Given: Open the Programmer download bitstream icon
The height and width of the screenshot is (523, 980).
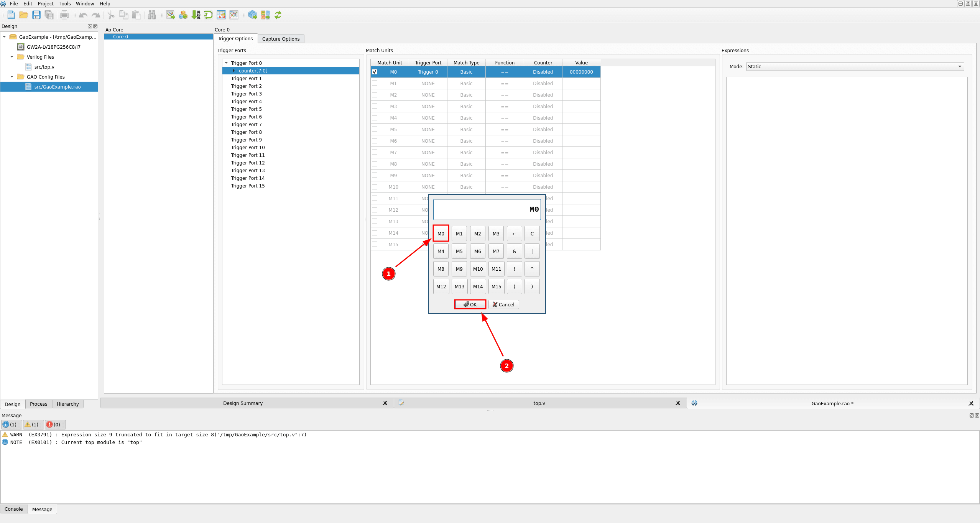Looking at the screenshot, I should click(x=196, y=15).
